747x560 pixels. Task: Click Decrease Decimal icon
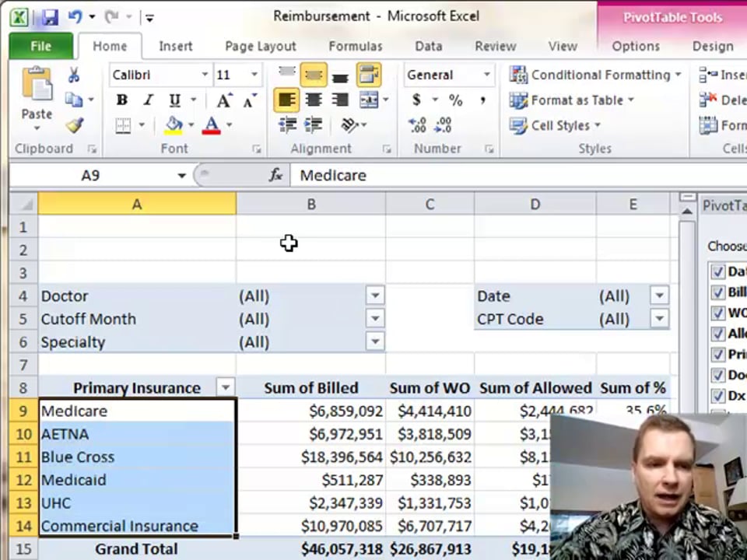[443, 125]
